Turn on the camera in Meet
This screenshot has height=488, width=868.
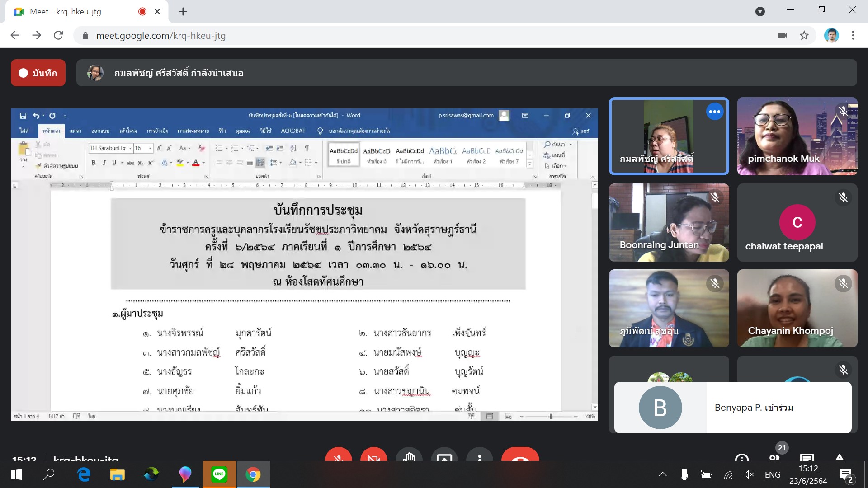(x=373, y=455)
